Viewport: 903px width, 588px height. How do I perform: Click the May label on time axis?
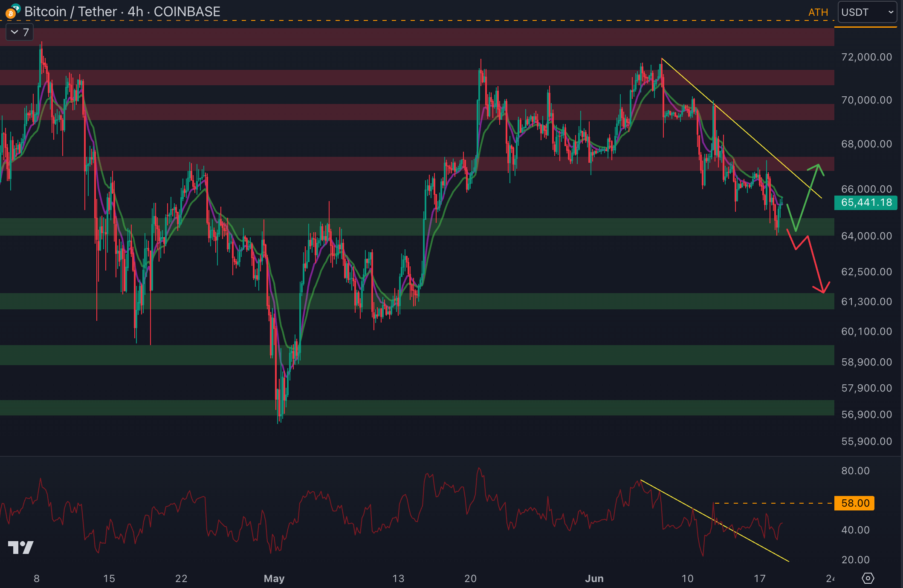274,578
